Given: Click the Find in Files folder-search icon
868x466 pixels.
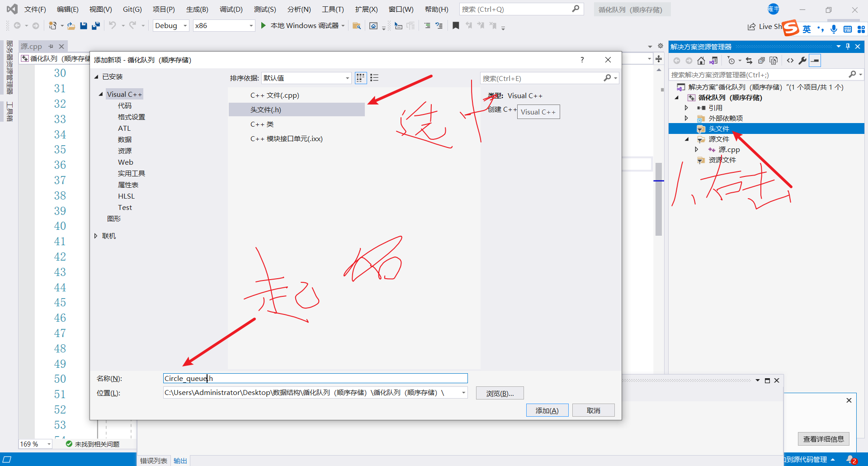Looking at the screenshot, I should [x=357, y=26].
